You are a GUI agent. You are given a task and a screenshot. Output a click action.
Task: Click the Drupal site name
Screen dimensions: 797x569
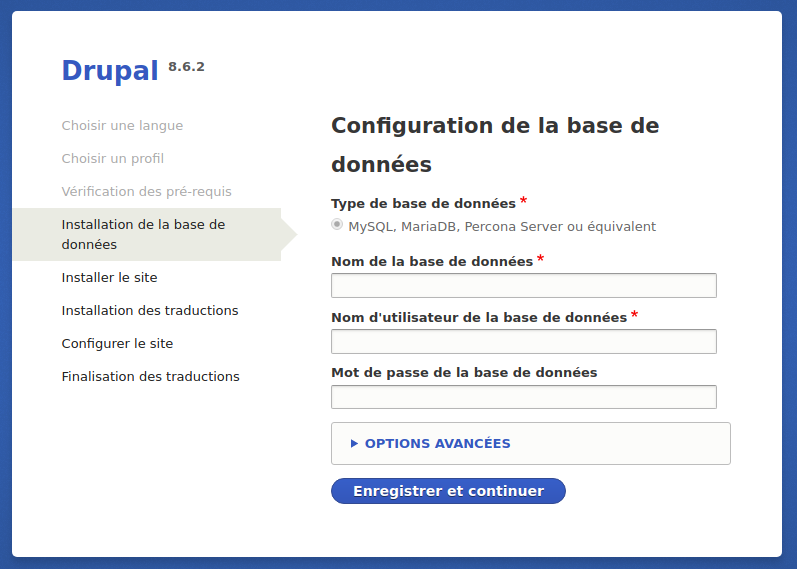(110, 70)
